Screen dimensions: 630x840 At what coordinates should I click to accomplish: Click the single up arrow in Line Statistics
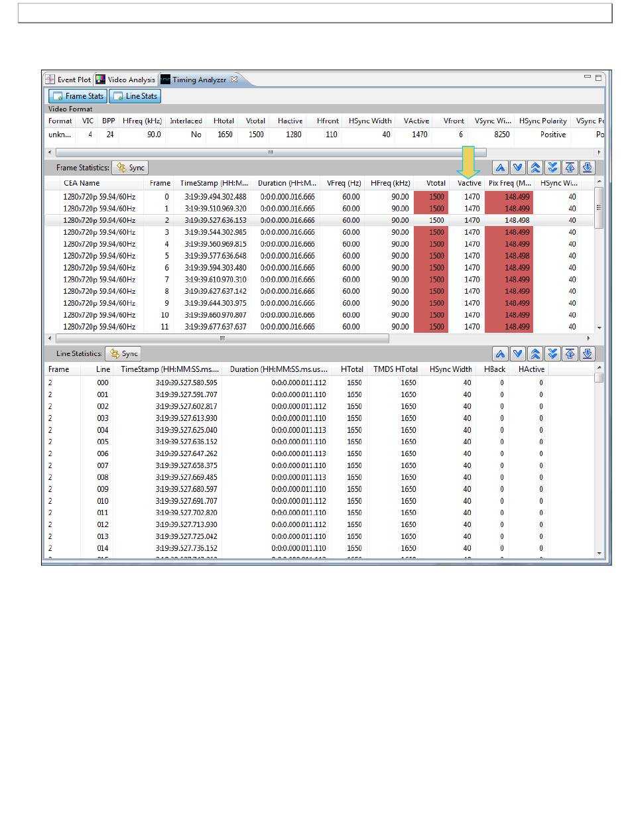pos(501,354)
